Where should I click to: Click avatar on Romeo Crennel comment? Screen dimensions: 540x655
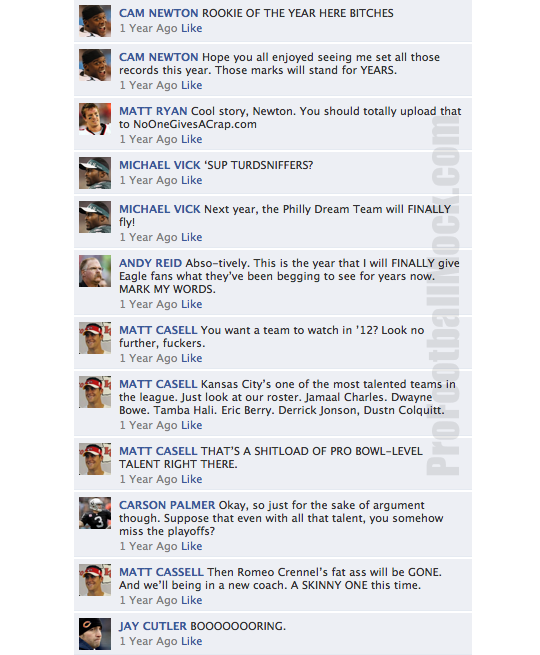(95, 580)
